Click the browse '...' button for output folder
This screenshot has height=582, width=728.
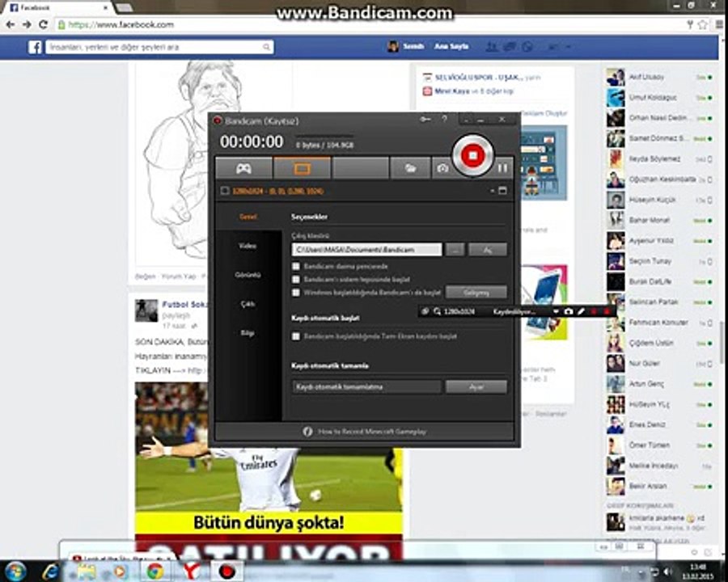[x=455, y=250]
